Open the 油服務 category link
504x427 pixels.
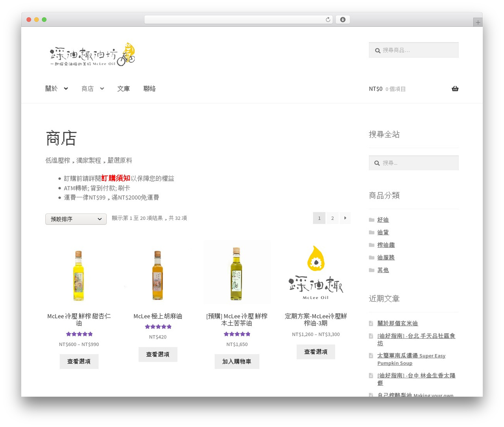coord(386,258)
